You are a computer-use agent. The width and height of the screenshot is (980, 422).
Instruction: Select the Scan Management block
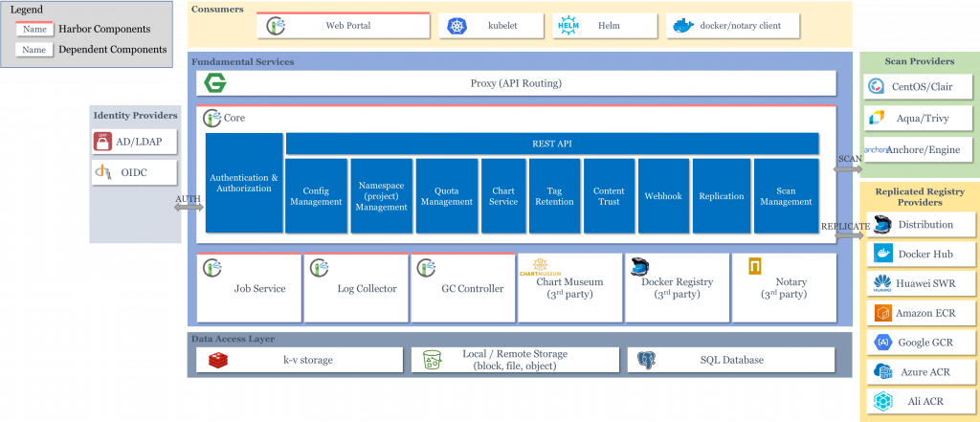tap(787, 195)
